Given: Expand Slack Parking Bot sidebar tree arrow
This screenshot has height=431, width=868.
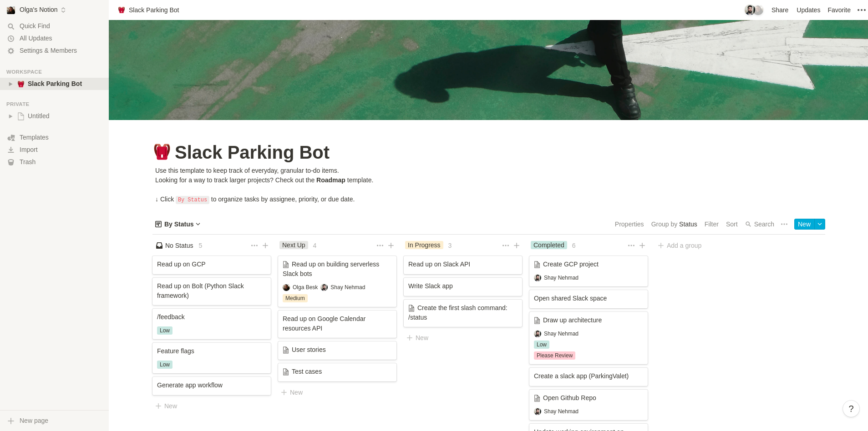Looking at the screenshot, I should tap(10, 84).
